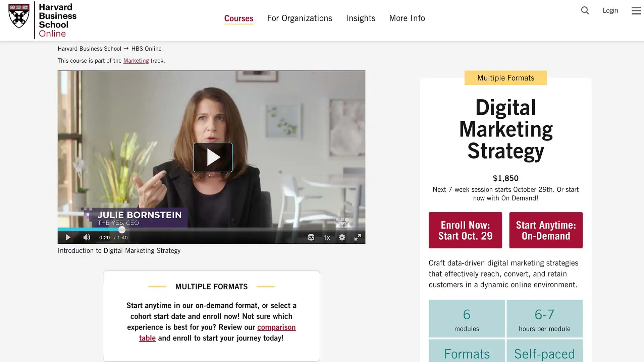
Task: Open the hamburger menu icon
Action: 636,10
